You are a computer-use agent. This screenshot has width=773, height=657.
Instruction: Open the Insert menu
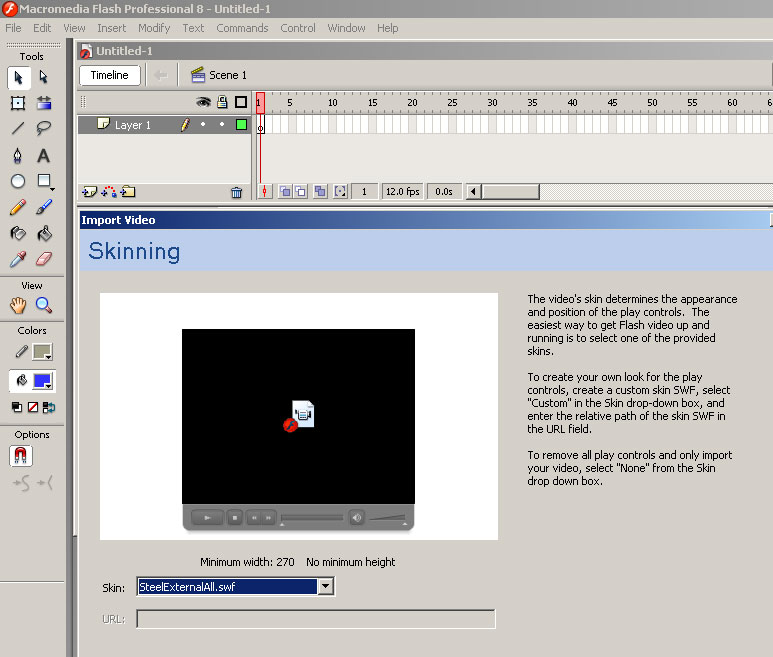coord(111,28)
